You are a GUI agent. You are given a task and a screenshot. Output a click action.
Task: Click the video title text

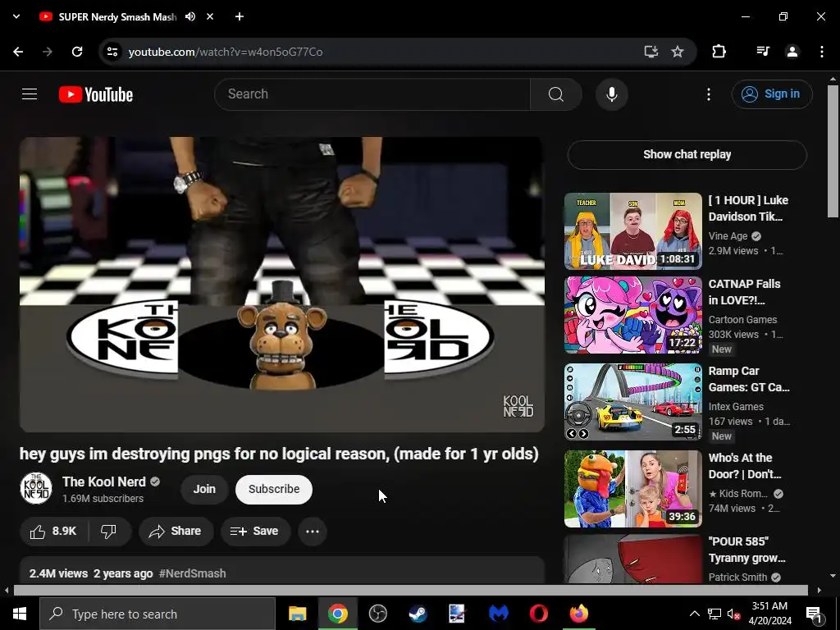point(279,454)
